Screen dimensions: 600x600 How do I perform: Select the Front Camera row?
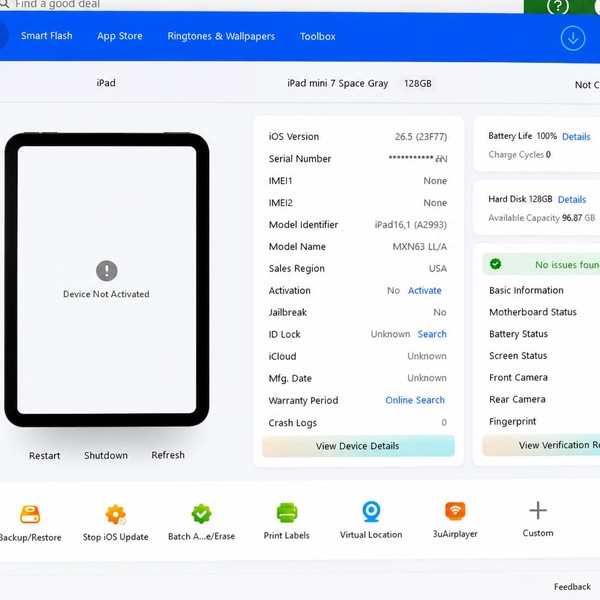pyautogui.click(x=518, y=377)
